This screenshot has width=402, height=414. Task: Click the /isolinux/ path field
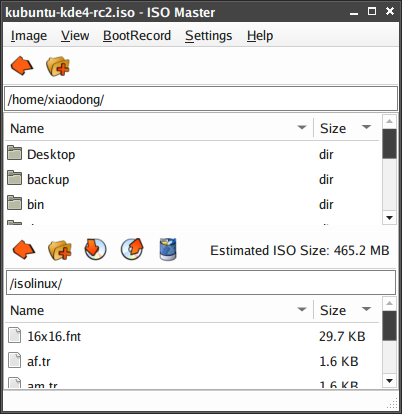click(201, 283)
